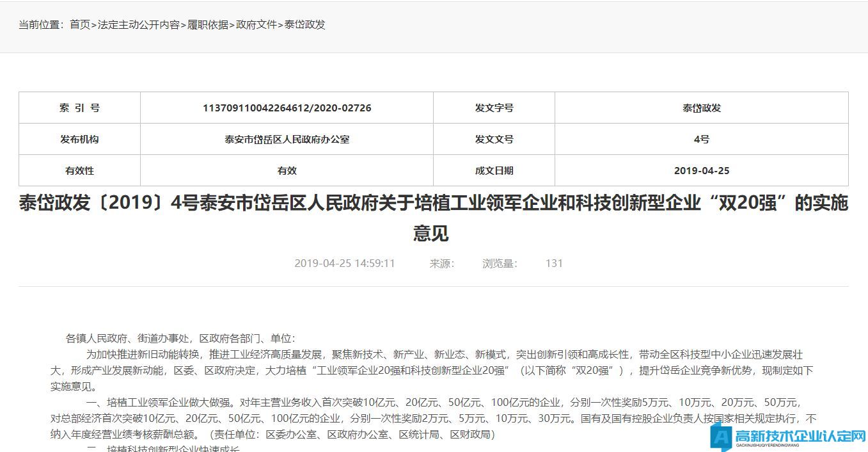Click the 浏览量 view count 131

pyautogui.click(x=554, y=263)
